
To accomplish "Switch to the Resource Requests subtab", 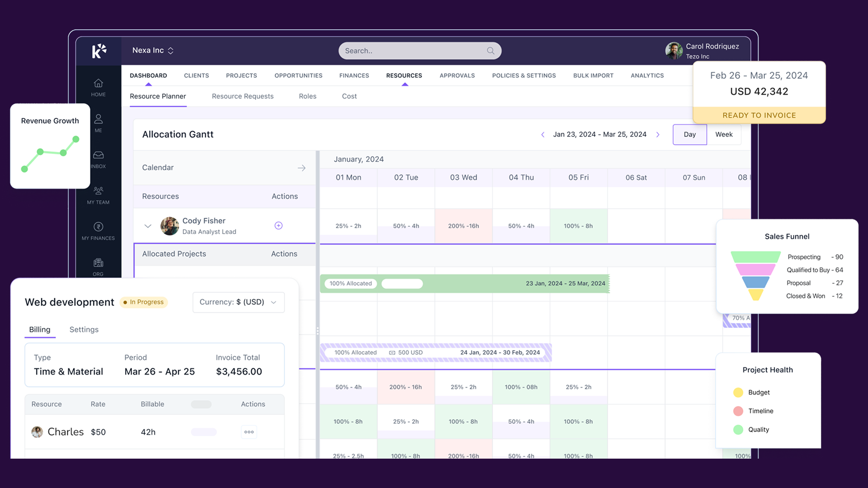I will (243, 96).
